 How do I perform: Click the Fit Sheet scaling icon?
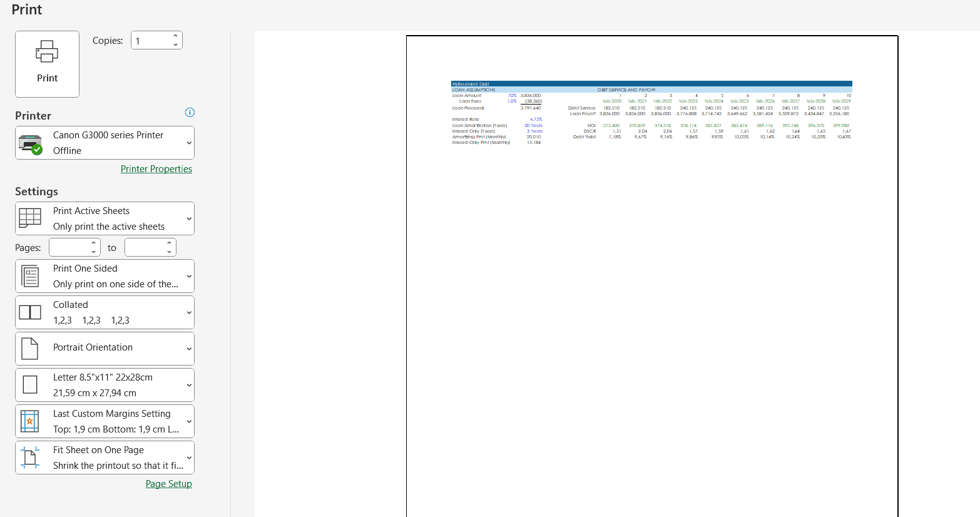[30, 458]
